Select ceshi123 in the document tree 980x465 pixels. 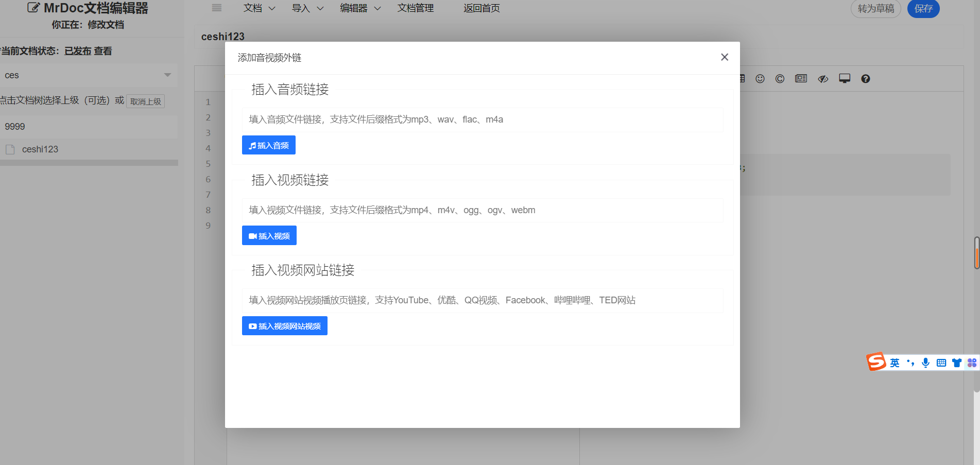40,149
